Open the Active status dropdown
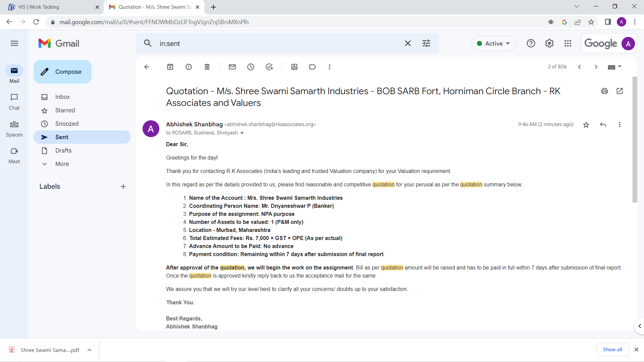This screenshot has width=644, height=362. pos(494,44)
